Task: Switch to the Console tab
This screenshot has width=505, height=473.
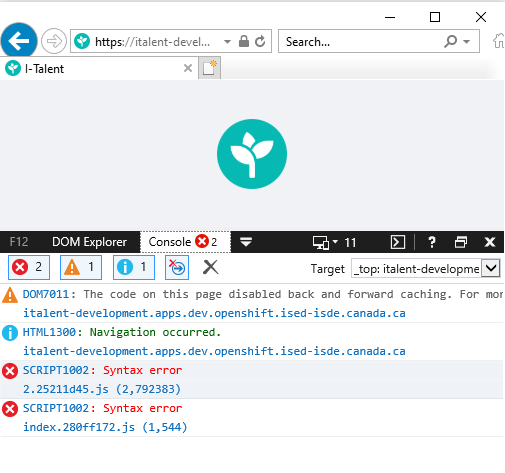Action: (x=185, y=242)
